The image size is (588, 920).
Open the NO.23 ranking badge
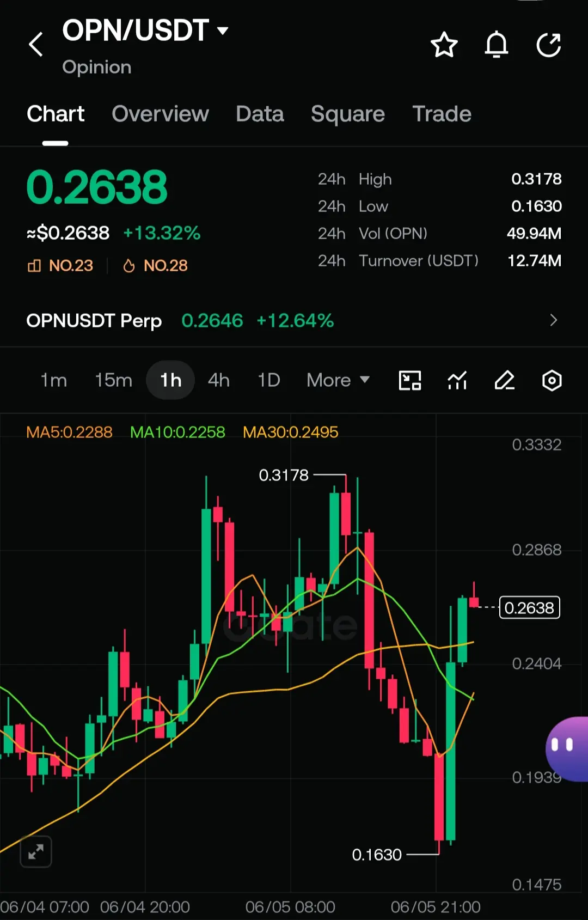tap(60, 265)
